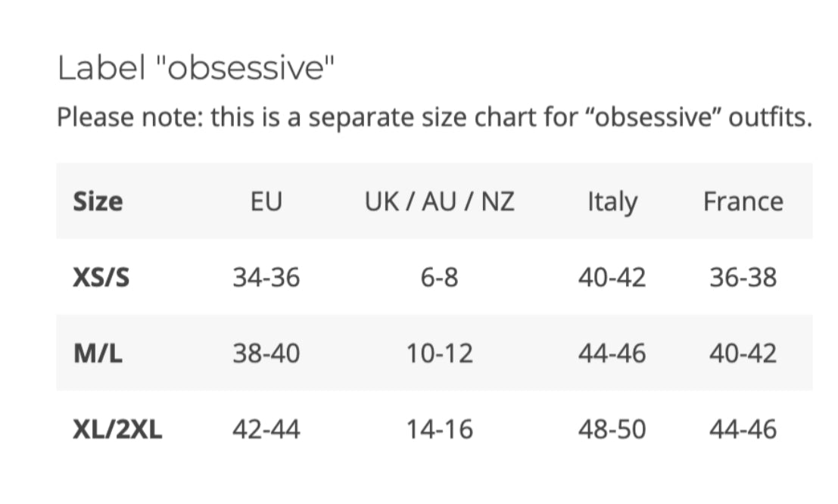
Task: Select the EU column header
Action: point(266,202)
